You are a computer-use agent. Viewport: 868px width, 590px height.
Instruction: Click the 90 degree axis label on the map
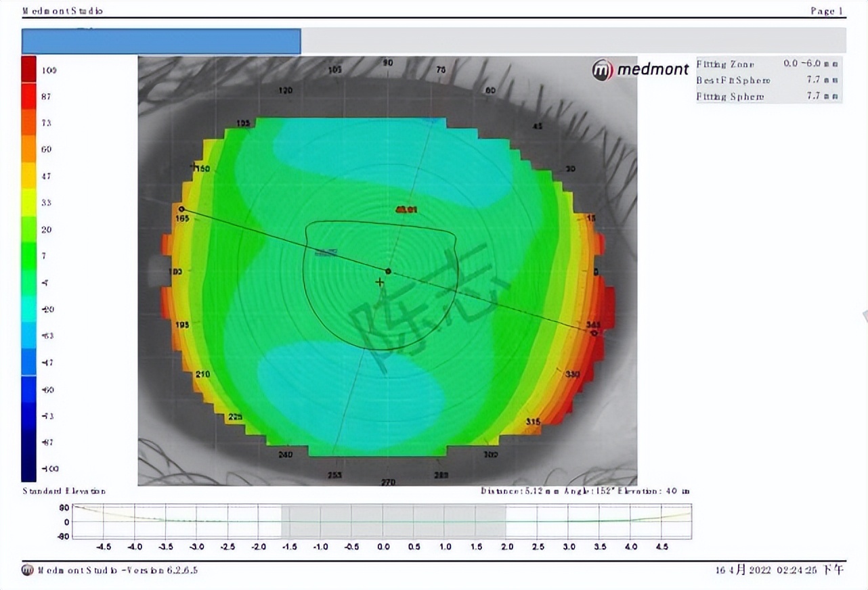[388, 62]
